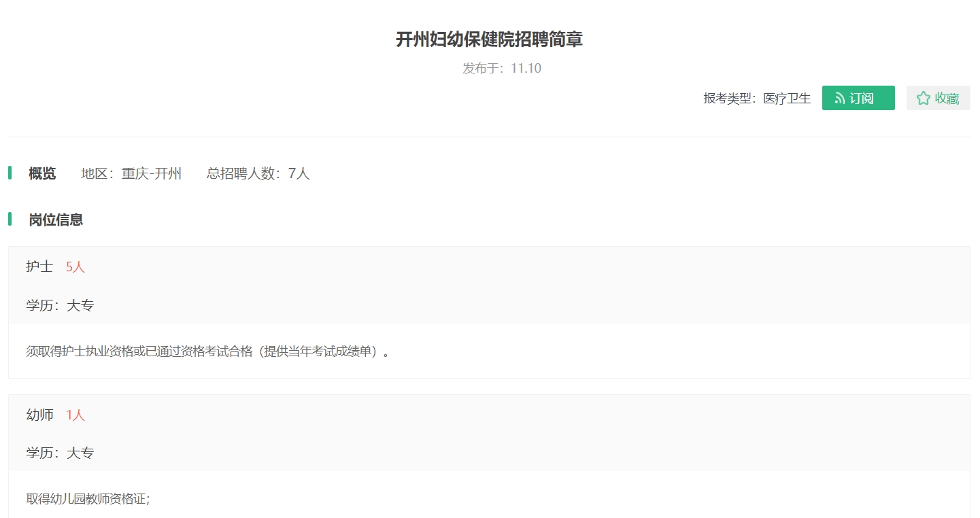Image resolution: width=980 pixels, height=518 pixels.
Task: Click the 概览 section heading
Action: (42, 173)
